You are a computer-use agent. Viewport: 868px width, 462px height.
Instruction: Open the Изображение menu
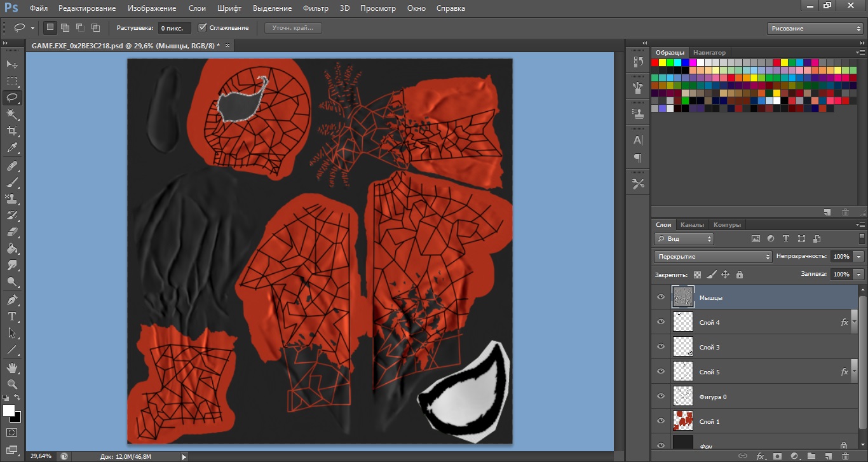[152, 8]
